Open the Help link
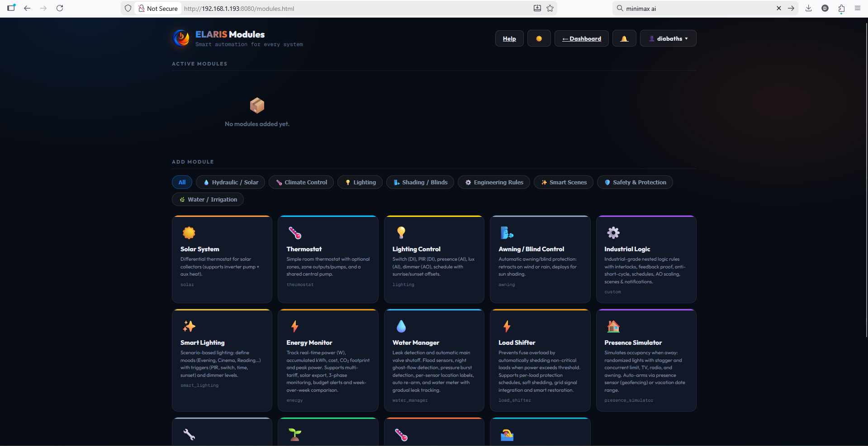Viewport: 868px width, 446px height. (509, 38)
